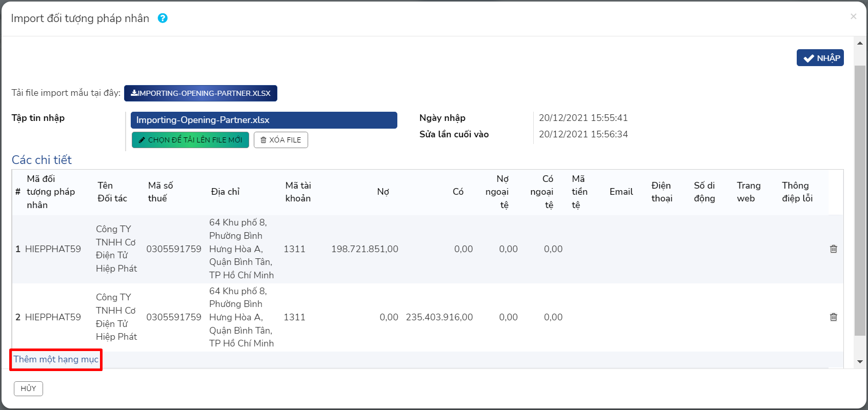Click credit value 235.403.916,00

[x=439, y=317]
